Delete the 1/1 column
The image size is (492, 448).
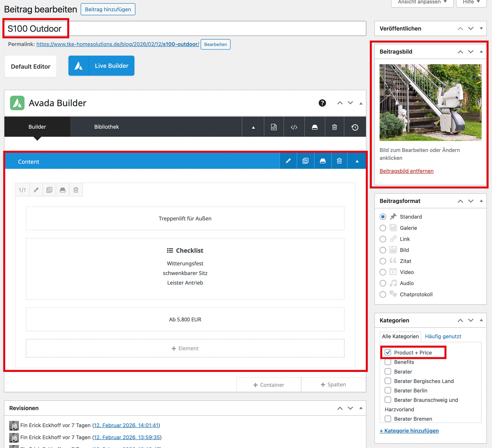point(76,190)
